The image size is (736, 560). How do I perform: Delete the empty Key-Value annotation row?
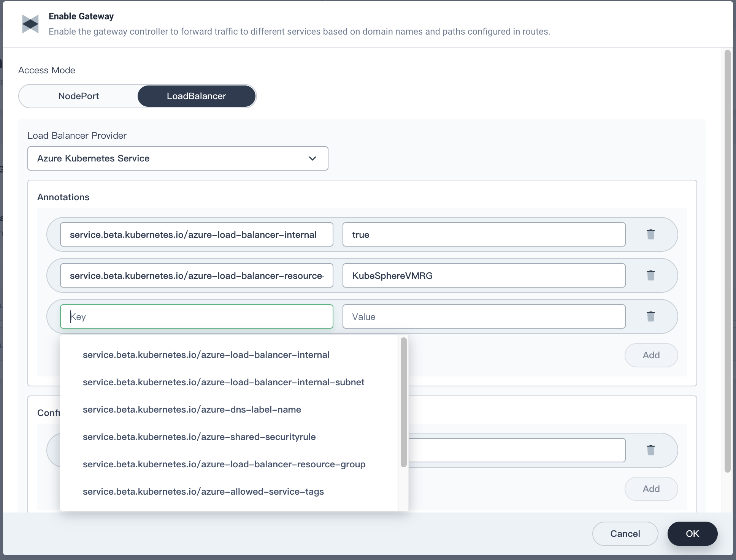[650, 316]
